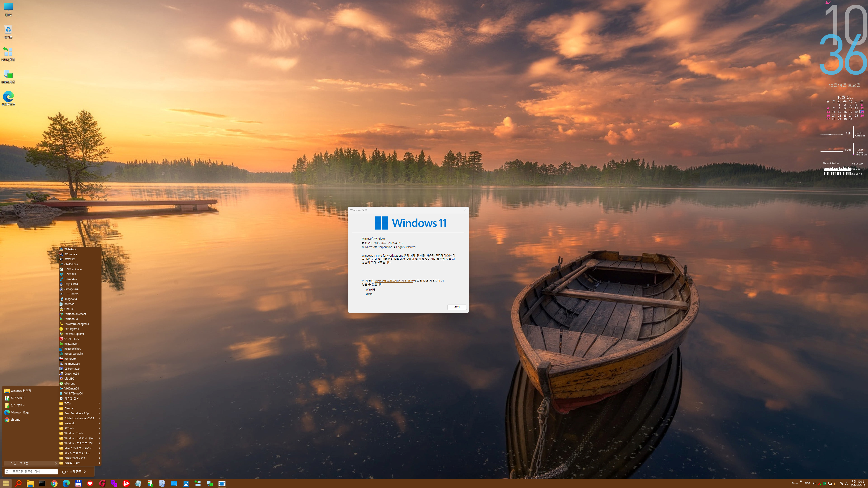Open the network tray icon
868x488 pixels.
click(x=830, y=484)
